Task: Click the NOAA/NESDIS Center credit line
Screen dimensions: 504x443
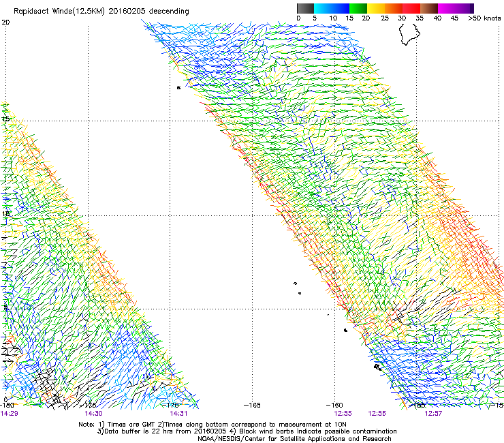Action: point(294,438)
